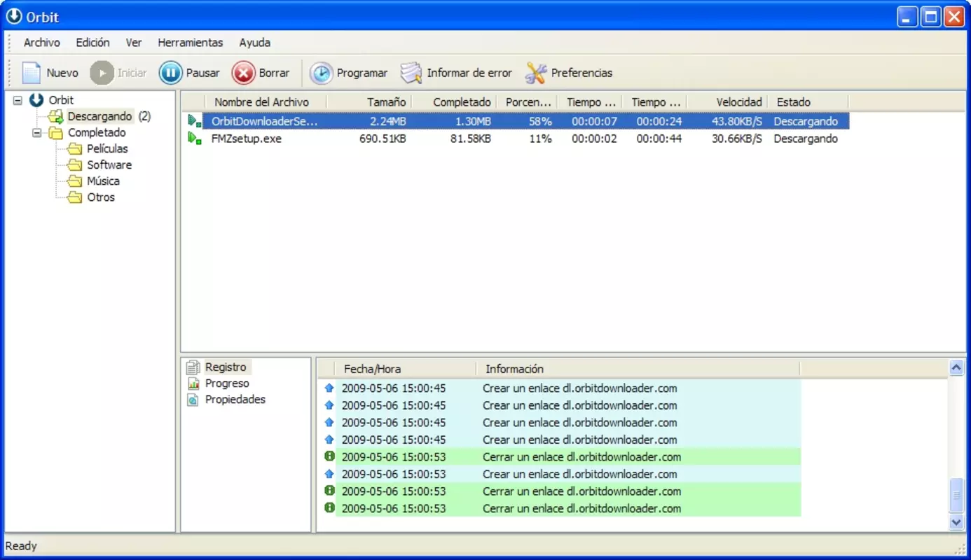The height and width of the screenshot is (560, 971).
Task: Open the Programar clock icon
Action: point(321,73)
